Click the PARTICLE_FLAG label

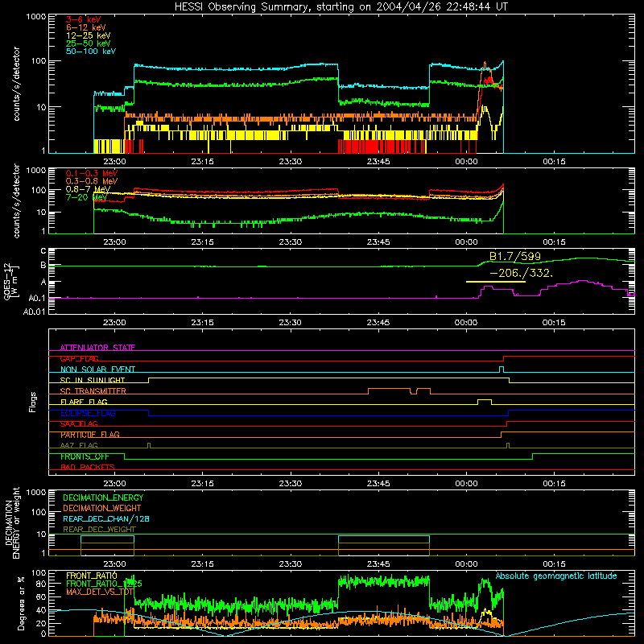[90, 435]
